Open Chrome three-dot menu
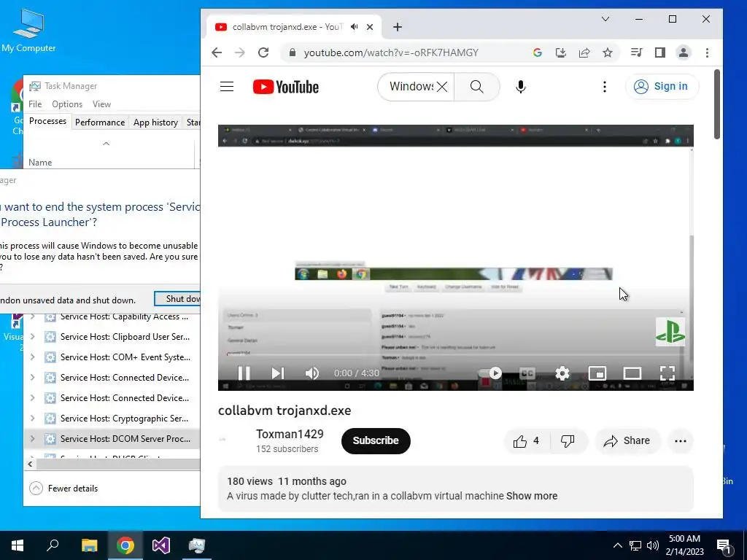Image resolution: width=747 pixels, height=560 pixels. [x=707, y=52]
